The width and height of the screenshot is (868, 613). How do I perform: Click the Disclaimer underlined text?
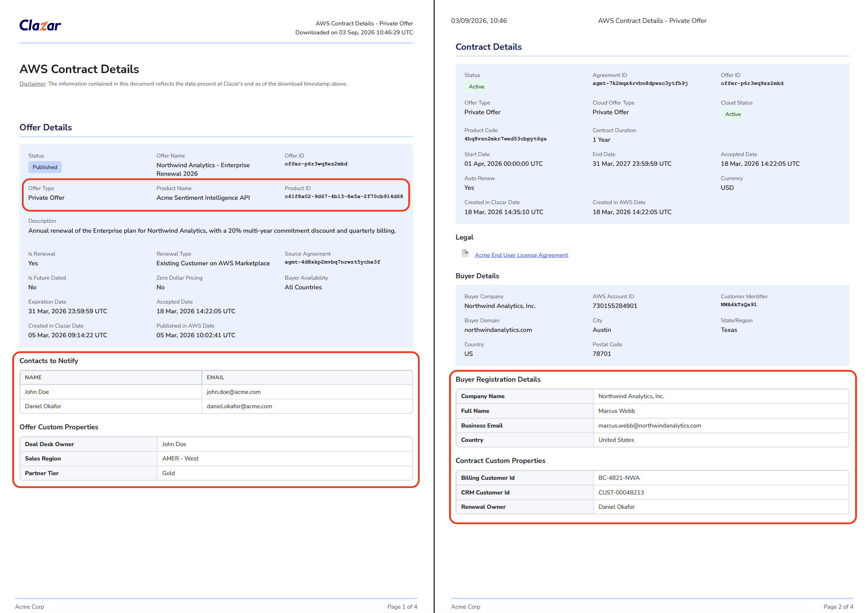click(33, 84)
